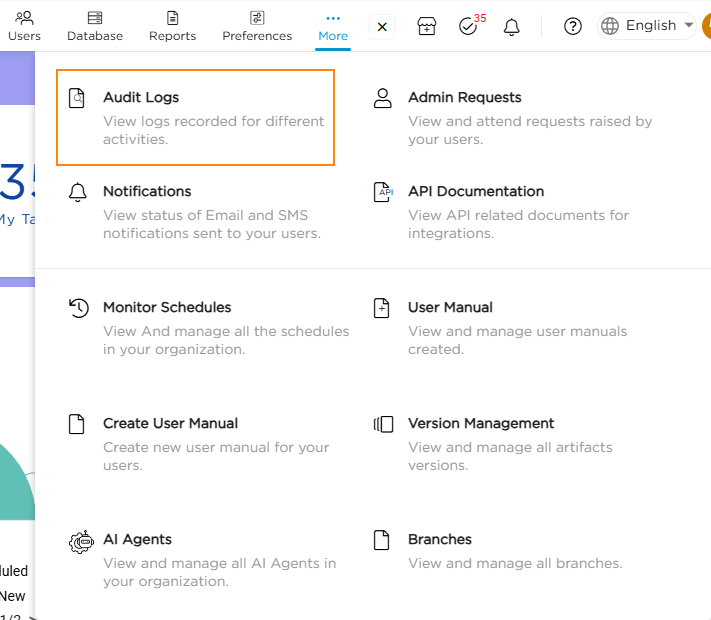Open the marketplace store icon
The height and width of the screenshot is (620, 711).
tap(427, 27)
